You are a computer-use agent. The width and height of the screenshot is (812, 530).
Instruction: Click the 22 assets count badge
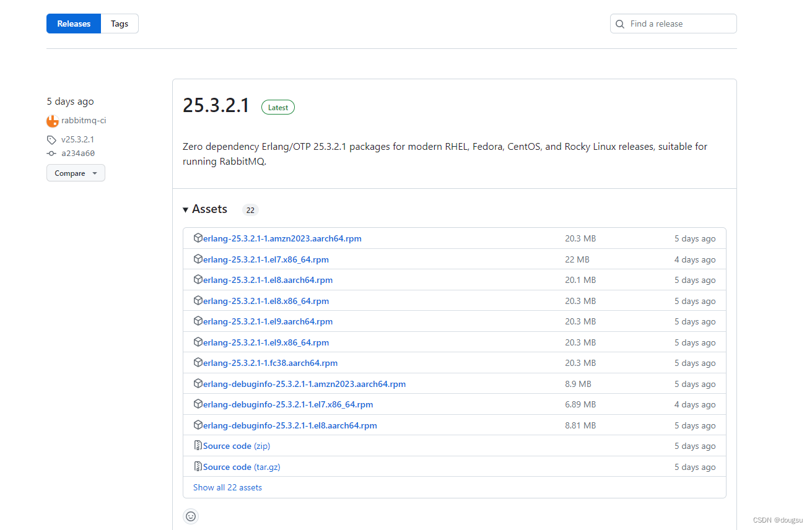pos(250,210)
